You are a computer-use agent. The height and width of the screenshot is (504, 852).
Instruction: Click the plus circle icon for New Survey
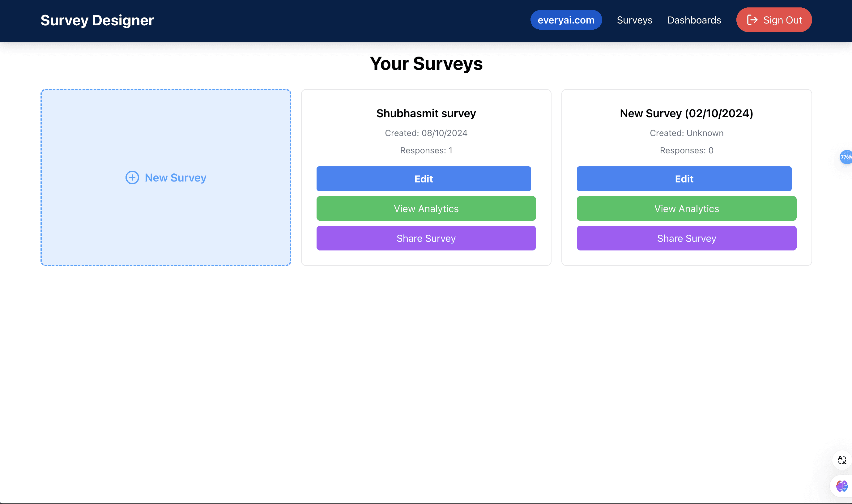[132, 177]
